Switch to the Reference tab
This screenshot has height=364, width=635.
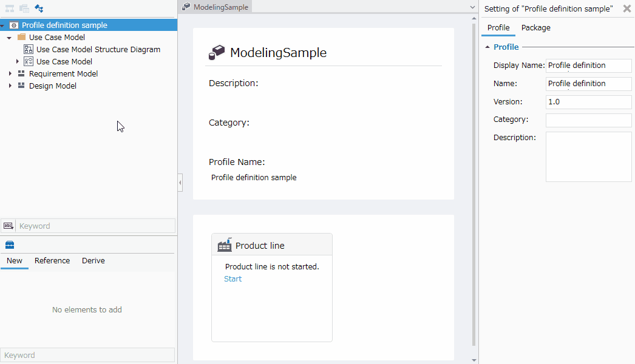pos(52,261)
